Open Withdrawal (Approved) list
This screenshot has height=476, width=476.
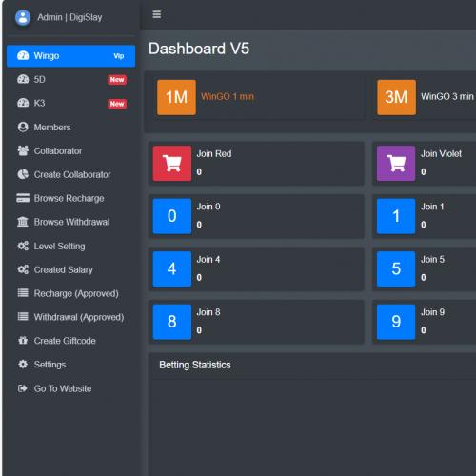[x=71, y=317]
